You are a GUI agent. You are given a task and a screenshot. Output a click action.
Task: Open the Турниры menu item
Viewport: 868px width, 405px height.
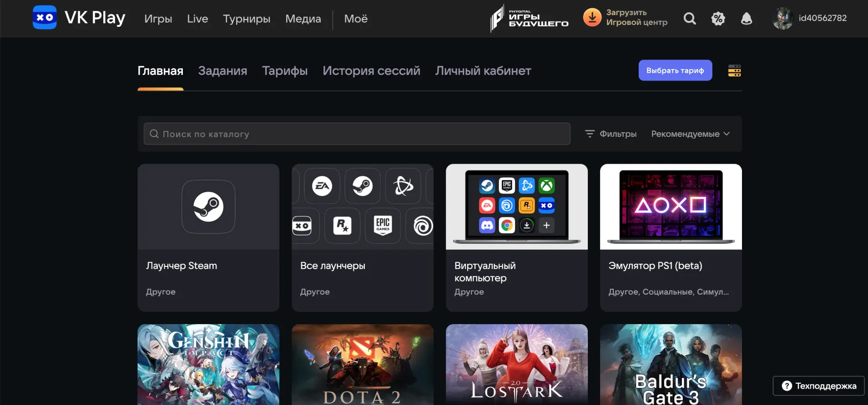[246, 19]
